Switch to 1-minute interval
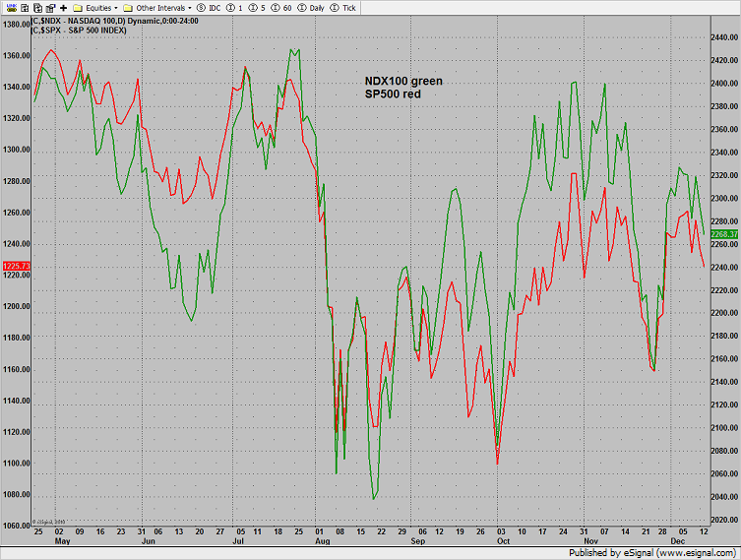Screen dimensions: 741x560 click(x=235, y=8)
